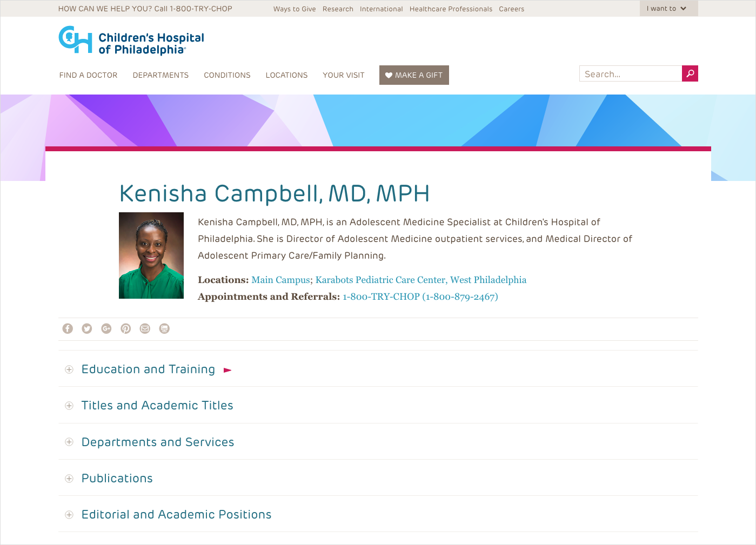756x545 pixels.
Task: Click Kenisha Campbell's profile photo
Action: click(151, 255)
